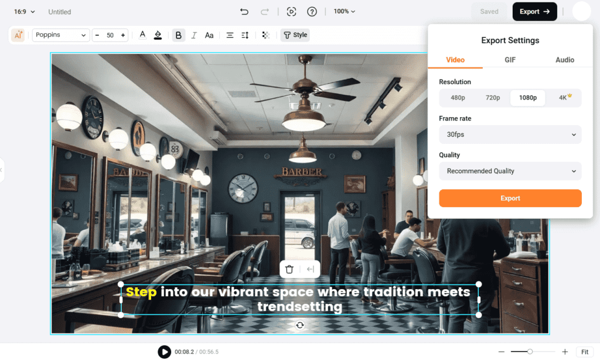
Task: Open the opacity checkerboard icon
Action: pyautogui.click(x=266, y=35)
